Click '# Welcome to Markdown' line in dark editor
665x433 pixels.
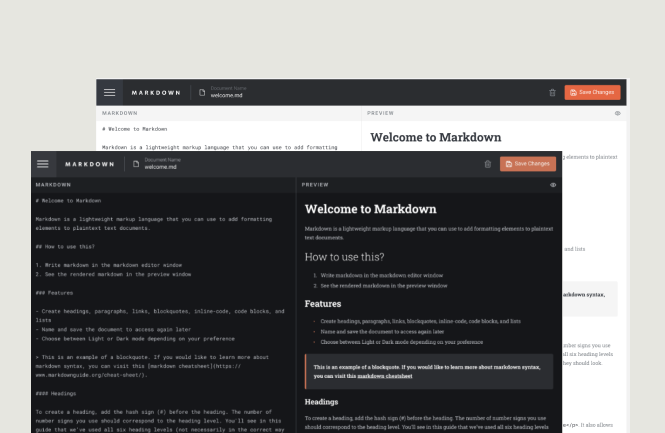(68, 201)
